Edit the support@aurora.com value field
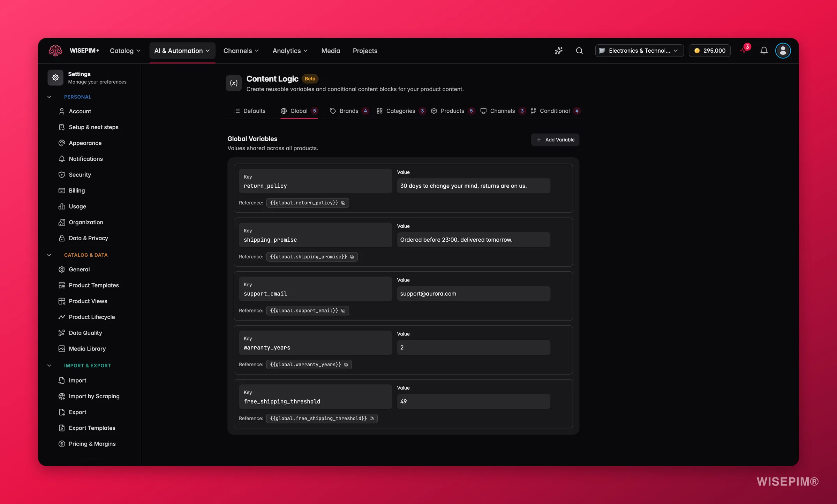This screenshot has height=504, width=837. [x=473, y=294]
